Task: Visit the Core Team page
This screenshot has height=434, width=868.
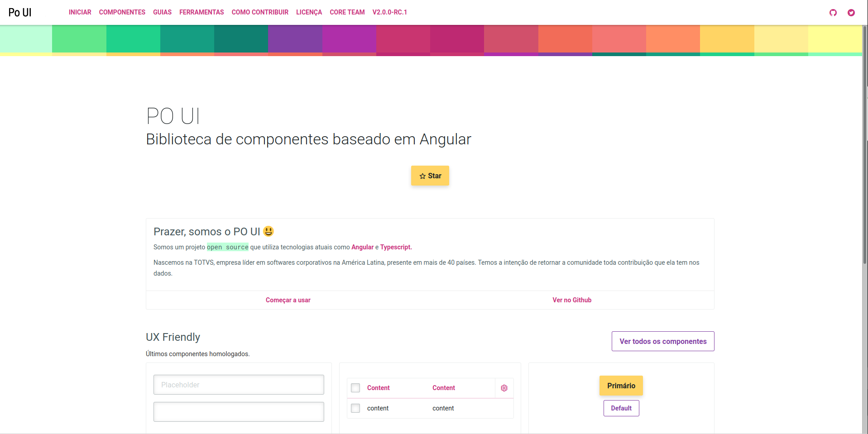Action: (347, 12)
